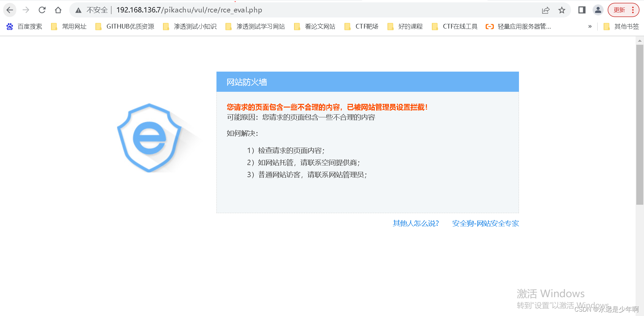Click the 不安全 label in address bar
Viewport: 644px width, 316px height.
(97, 10)
